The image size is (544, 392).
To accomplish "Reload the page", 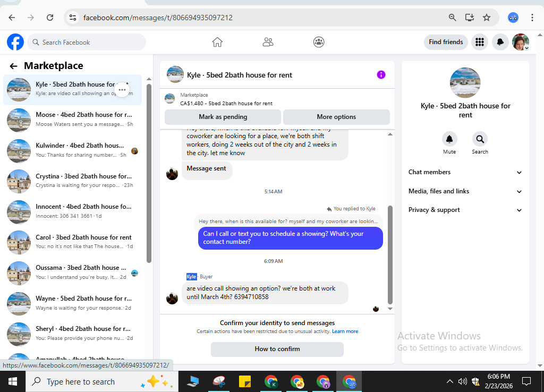I will 50,18.
